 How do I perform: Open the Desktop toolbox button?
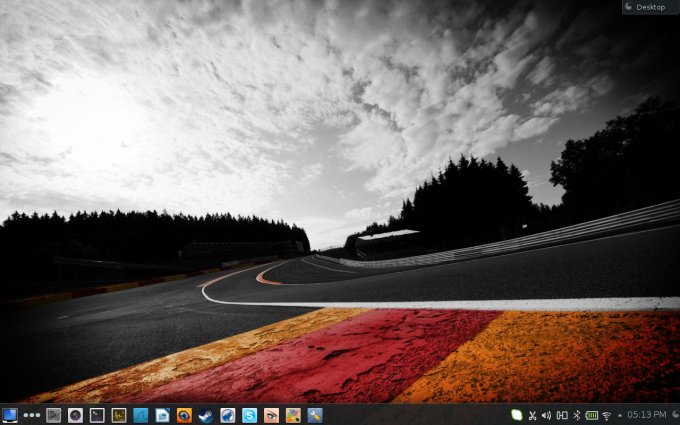pyautogui.click(x=648, y=7)
